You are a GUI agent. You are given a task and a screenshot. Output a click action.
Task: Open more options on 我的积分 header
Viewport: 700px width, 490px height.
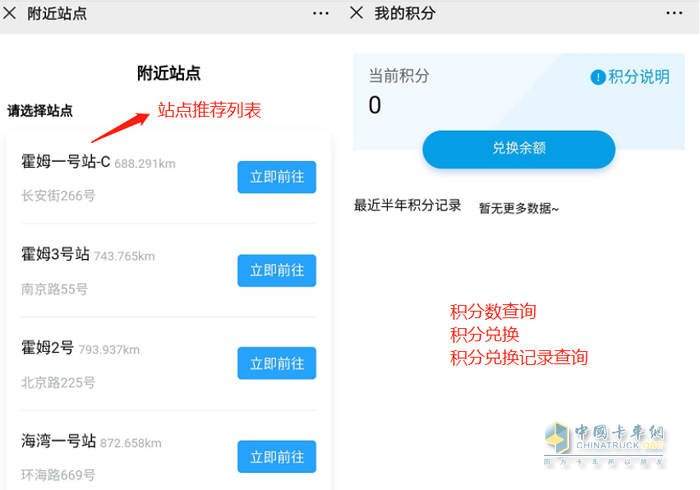pyautogui.click(x=677, y=13)
